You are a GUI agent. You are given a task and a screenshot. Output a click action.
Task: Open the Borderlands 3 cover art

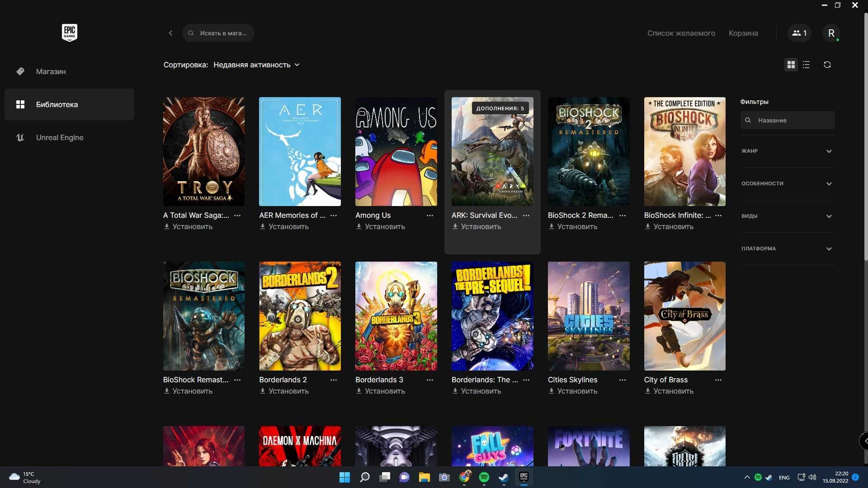point(396,316)
